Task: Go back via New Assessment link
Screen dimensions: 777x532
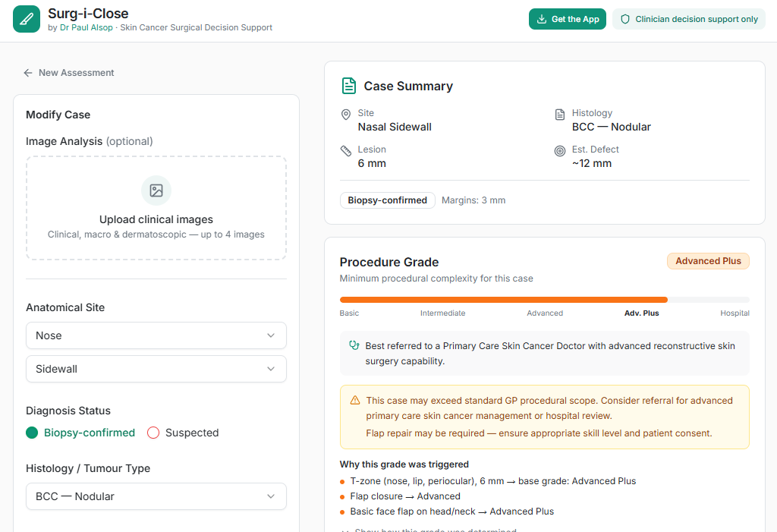Action: click(69, 73)
